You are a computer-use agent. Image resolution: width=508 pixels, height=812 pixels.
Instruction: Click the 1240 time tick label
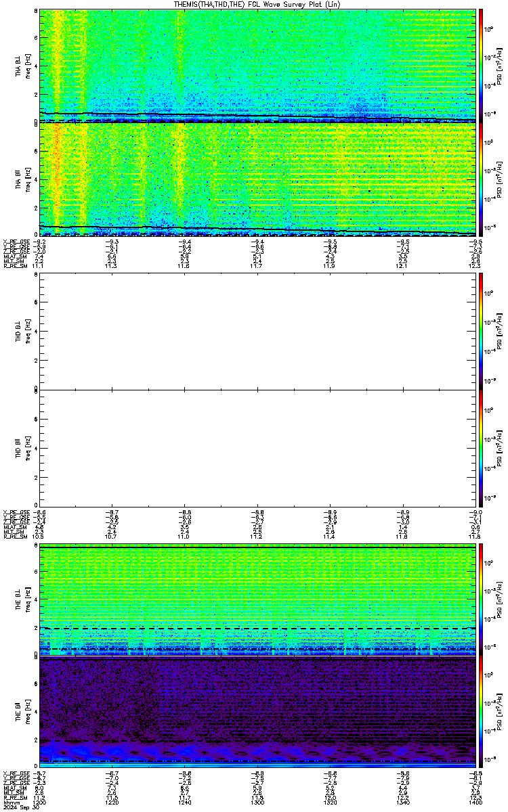[x=185, y=801]
